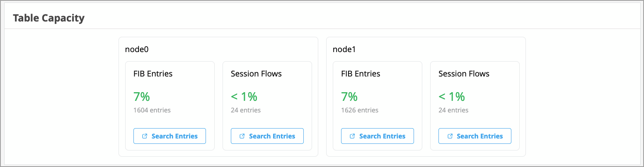Select the node1 card title

[x=344, y=49]
